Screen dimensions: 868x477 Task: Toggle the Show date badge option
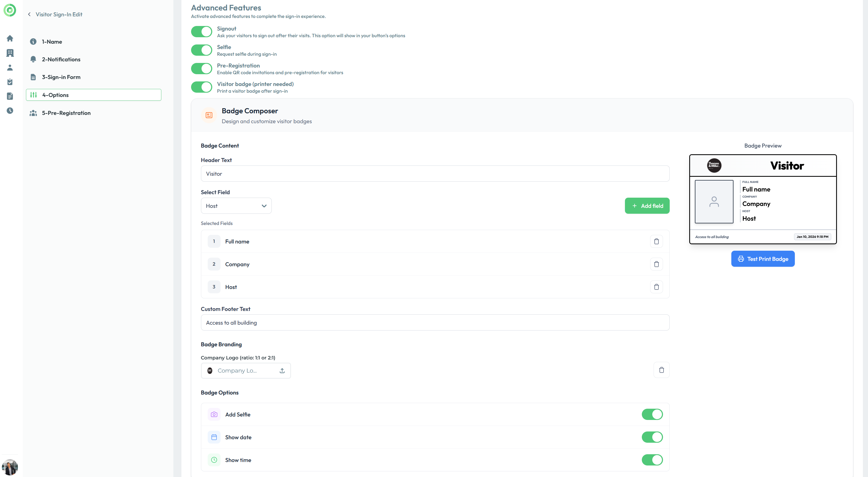[652, 437]
